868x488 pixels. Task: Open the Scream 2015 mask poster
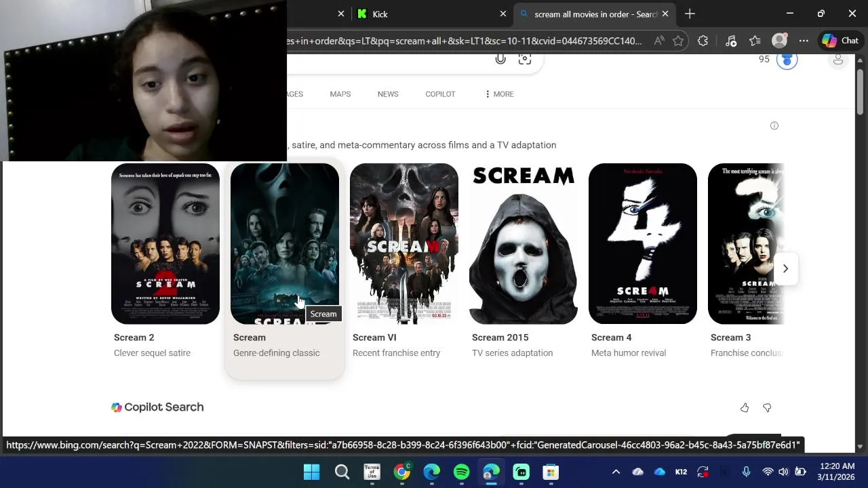(524, 243)
